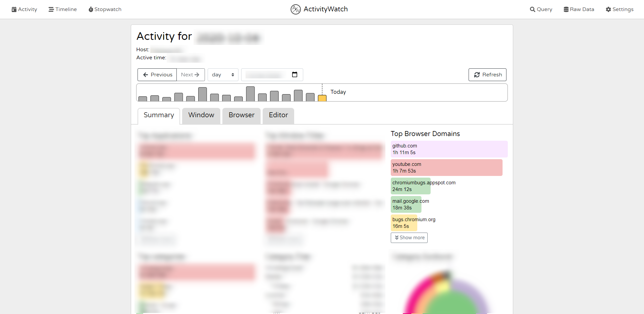Expand domains with Show more
This screenshot has height=314, width=644.
(x=409, y=238)
